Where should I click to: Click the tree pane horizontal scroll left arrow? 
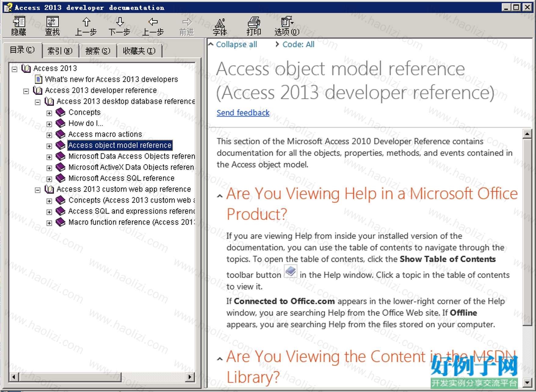click(14, 377)
